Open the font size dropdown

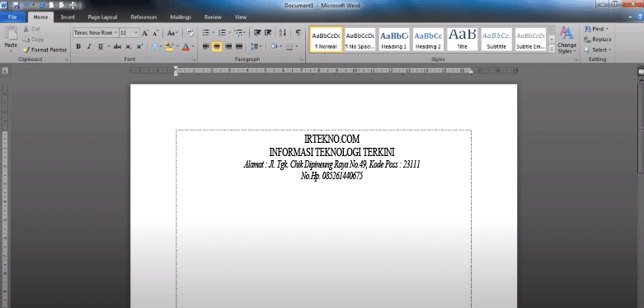click(x=137, y=33)
